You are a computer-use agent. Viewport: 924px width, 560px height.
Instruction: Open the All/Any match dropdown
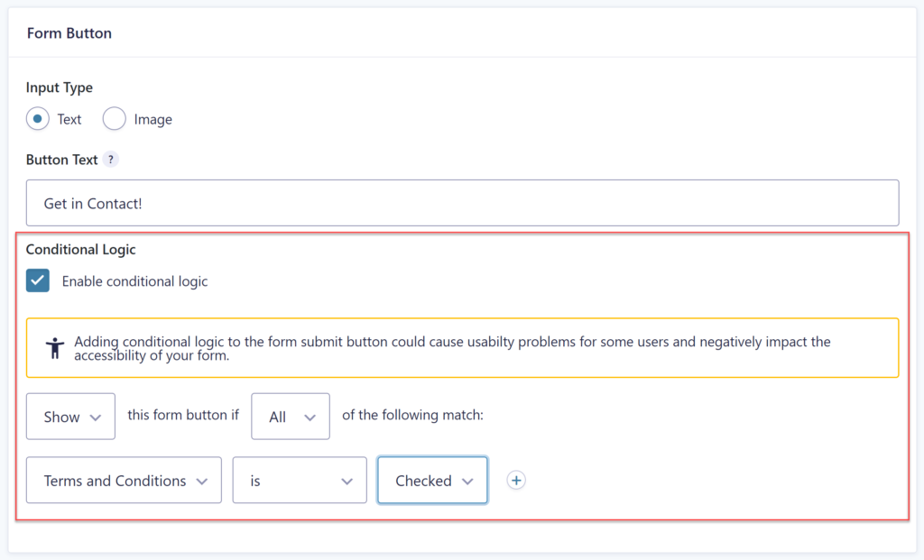[291, 416]
